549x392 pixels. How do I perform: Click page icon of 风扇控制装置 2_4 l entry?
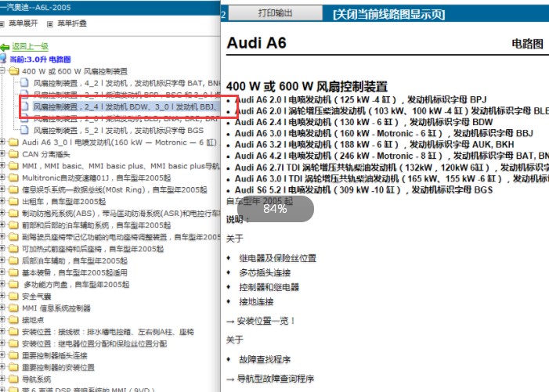tap(24, 106)
